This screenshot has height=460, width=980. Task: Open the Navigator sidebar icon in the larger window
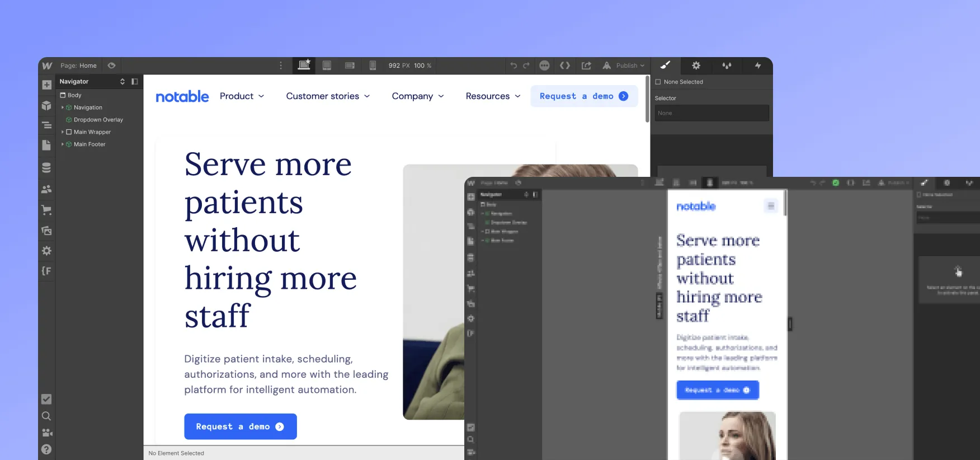click(46, 125)
